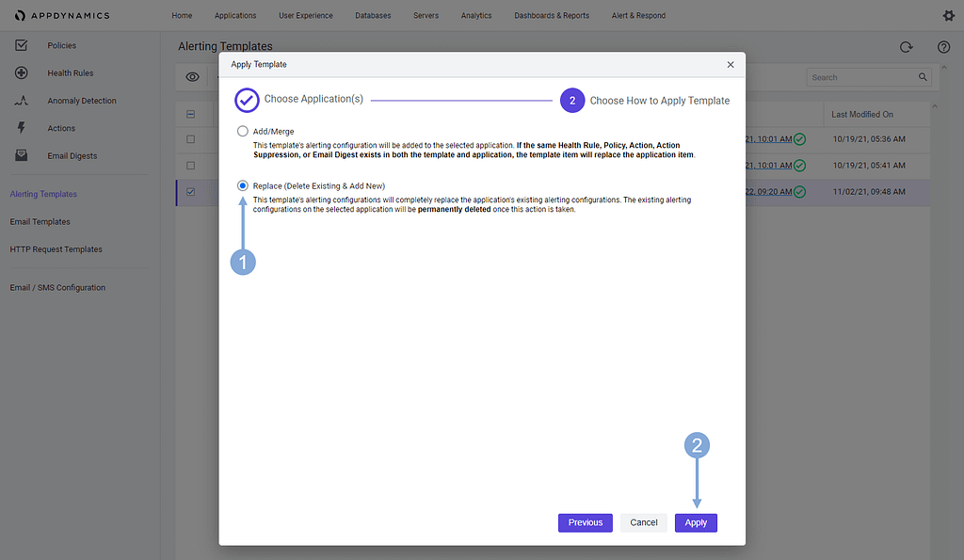Click the Previous button
This screenshot has width=964, height=560.
[x=585, y=522]
